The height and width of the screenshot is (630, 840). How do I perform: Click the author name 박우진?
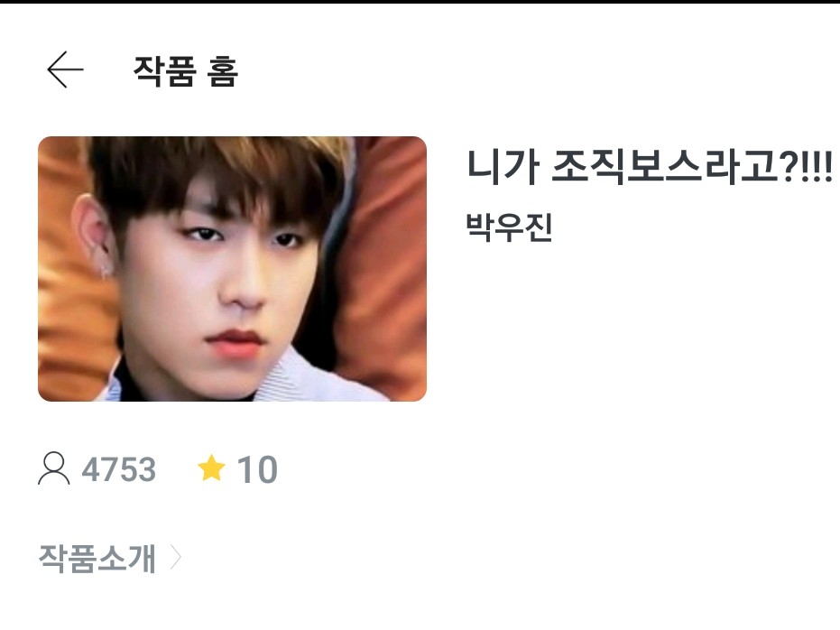[x=509, y=227]
